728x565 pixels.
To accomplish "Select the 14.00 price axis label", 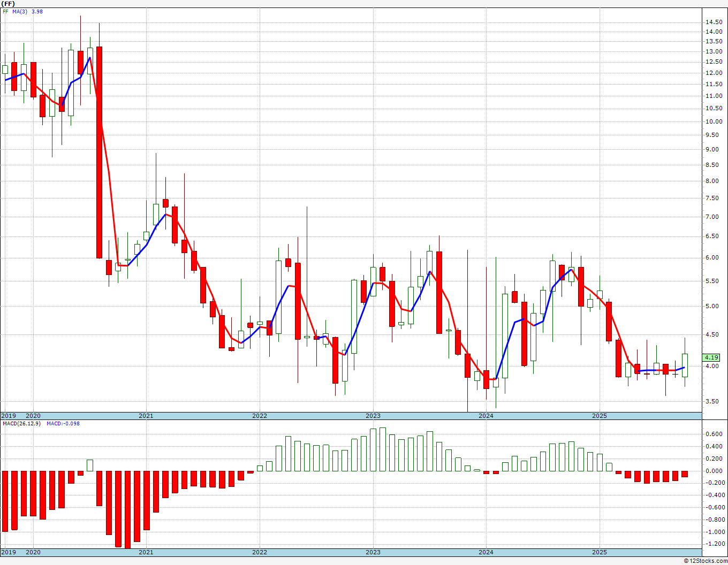I will pos(713,32).
